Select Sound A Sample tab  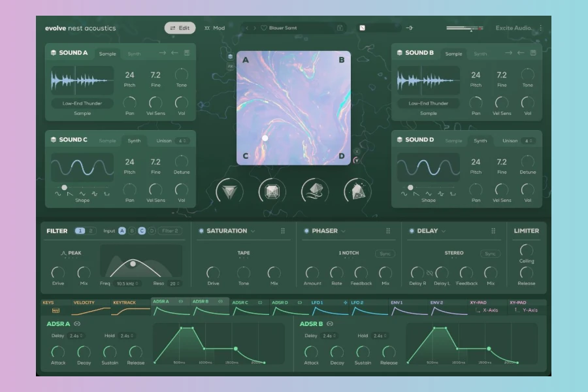point(107,54)
